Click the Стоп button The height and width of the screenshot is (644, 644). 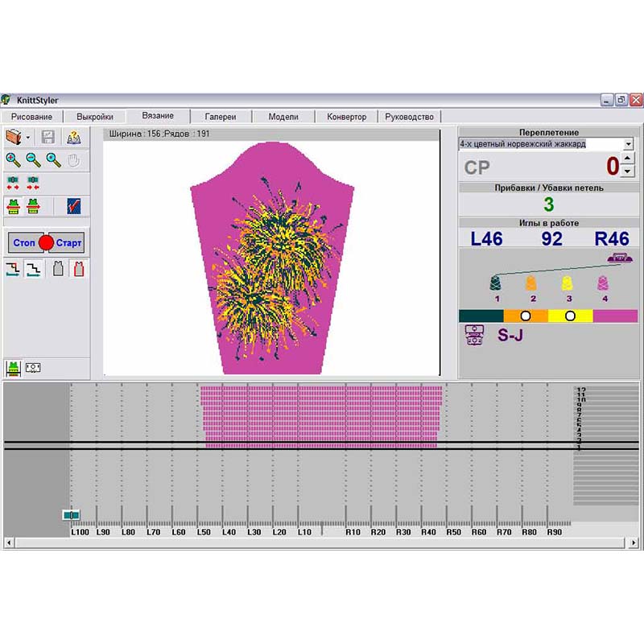pos(24,243)
